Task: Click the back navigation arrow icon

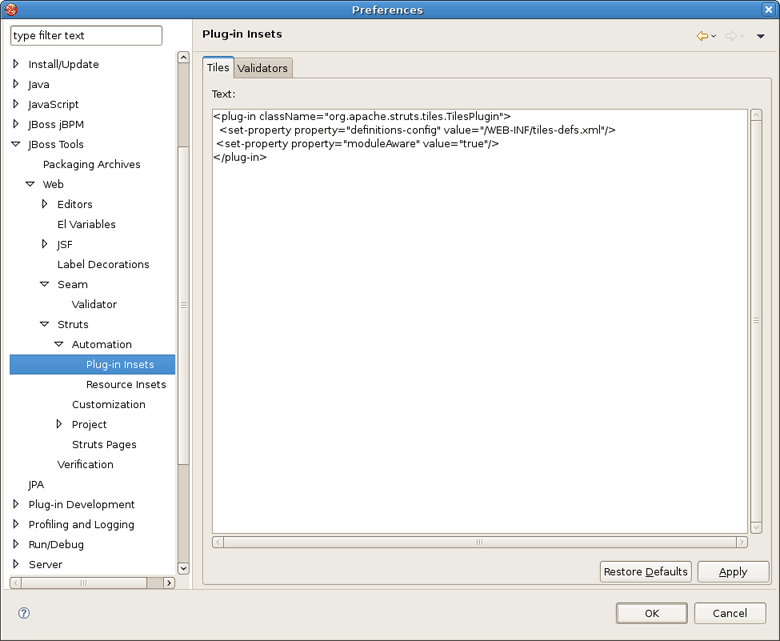Action: [702, 36]
